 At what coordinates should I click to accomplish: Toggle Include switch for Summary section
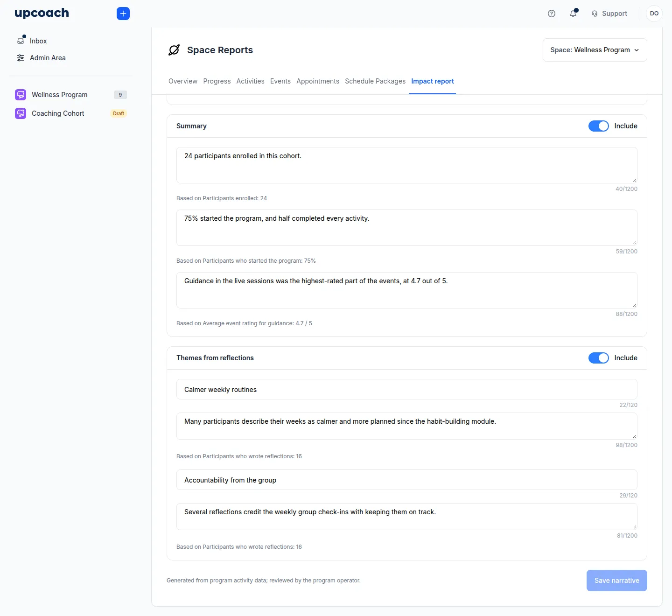(599, 126)
